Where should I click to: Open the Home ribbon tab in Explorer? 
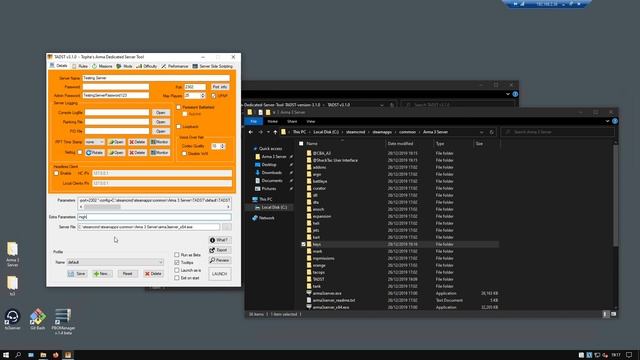(x=272, y=122)
